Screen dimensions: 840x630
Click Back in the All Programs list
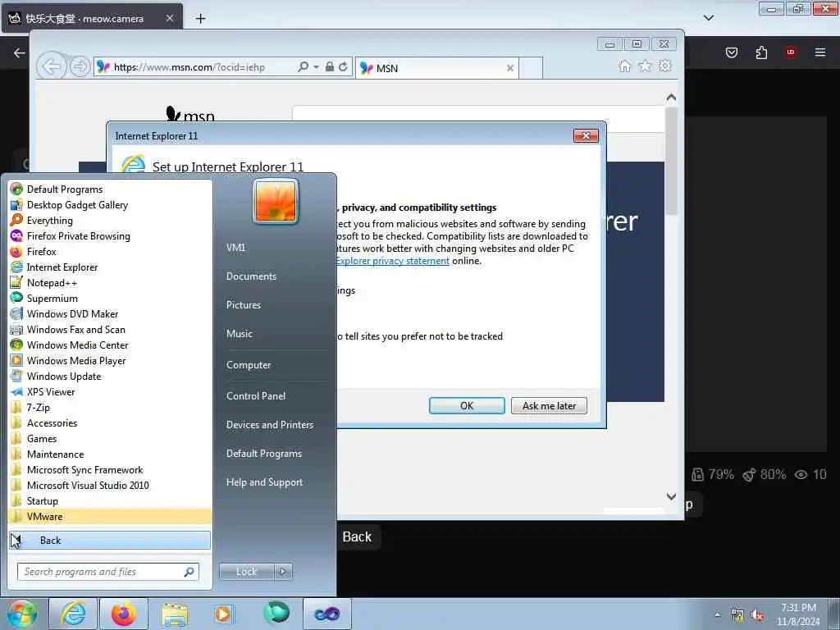[110, 540]
